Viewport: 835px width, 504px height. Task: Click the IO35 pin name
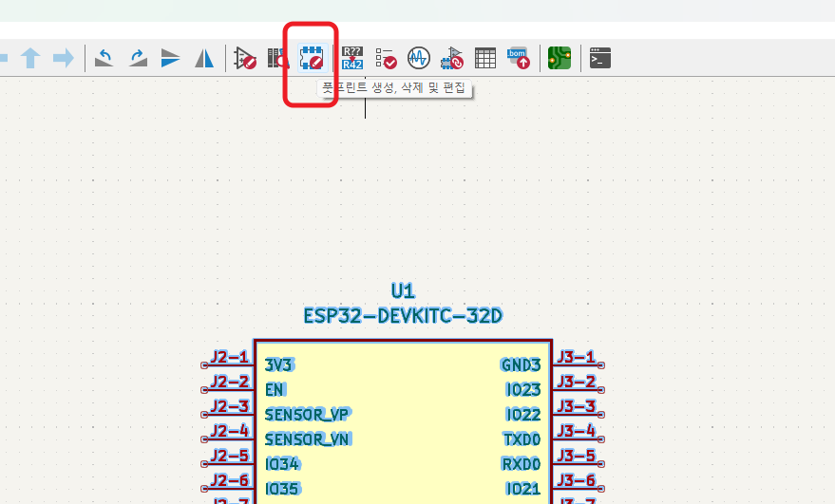[x=282, y=489]
